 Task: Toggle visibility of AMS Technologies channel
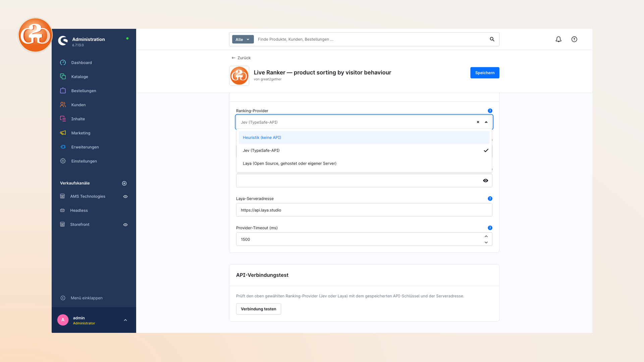click(125, 197)
